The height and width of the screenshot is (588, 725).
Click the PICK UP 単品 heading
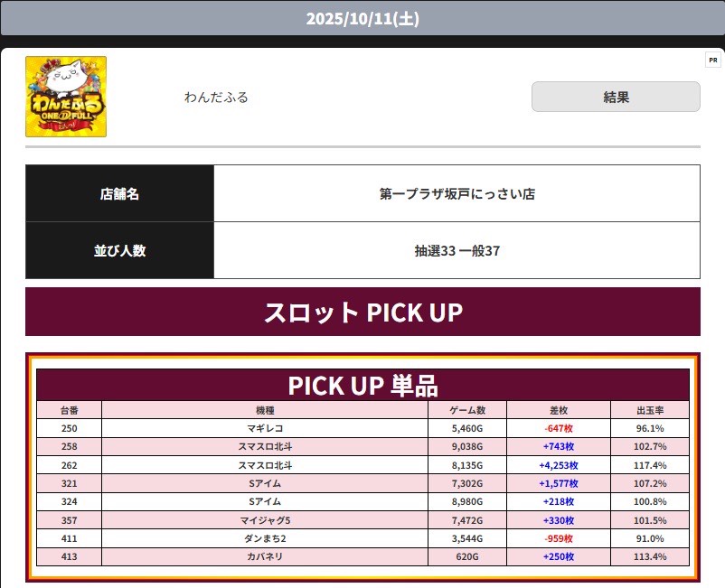[363, 385]
